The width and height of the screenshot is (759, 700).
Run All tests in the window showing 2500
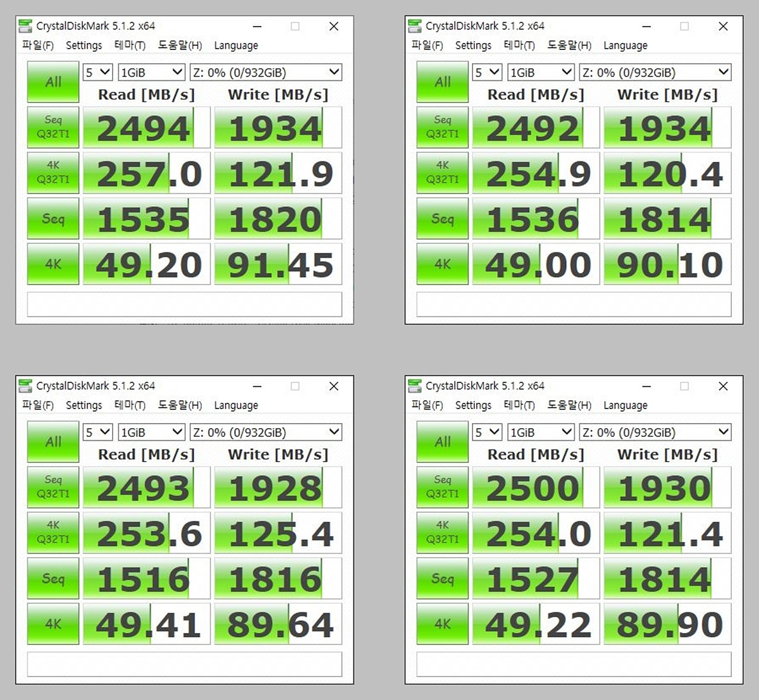click(x=443, y=441)
